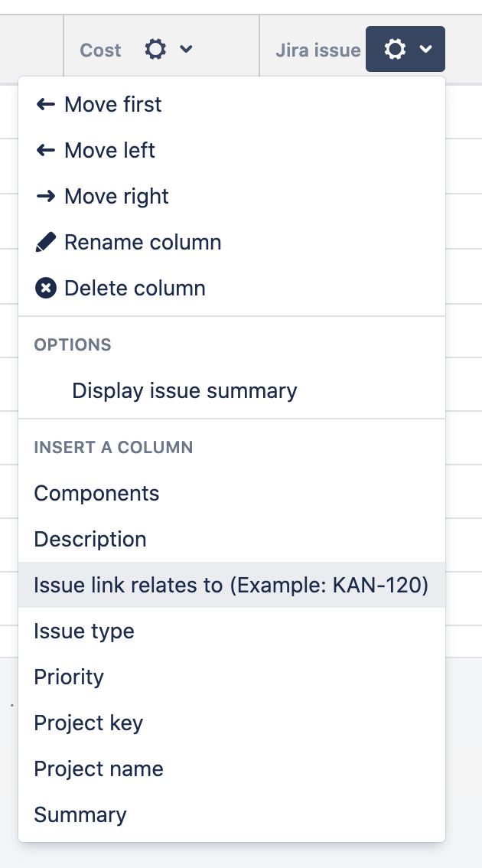482x868 pixels.
Task: Insert a Components column
Action: tap(96, 494)
